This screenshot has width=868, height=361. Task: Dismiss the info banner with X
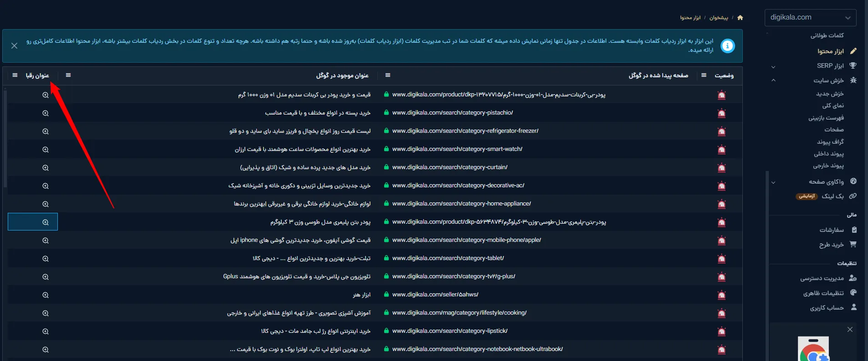point(15,46)
